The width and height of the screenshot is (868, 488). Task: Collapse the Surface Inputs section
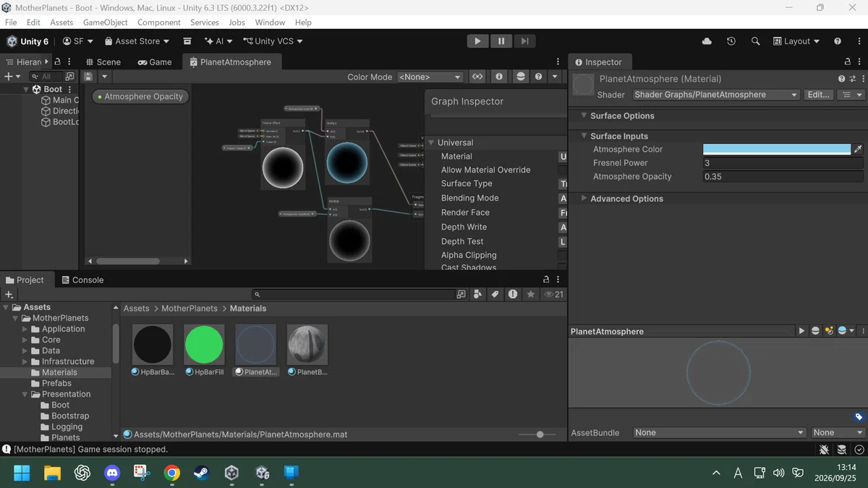tap(584, 136)
